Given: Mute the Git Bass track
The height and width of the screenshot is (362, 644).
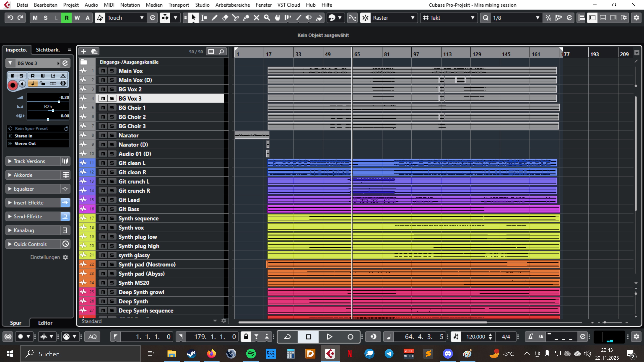Looking at the screenshot, I should pyautogui.click(x=103, y=209).
